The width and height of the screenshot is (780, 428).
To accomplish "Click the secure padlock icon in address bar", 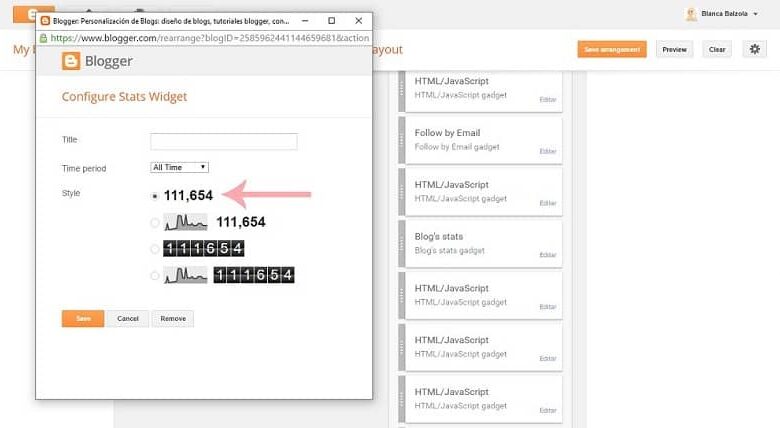I will pyautogui.click(x=43, y=38).
